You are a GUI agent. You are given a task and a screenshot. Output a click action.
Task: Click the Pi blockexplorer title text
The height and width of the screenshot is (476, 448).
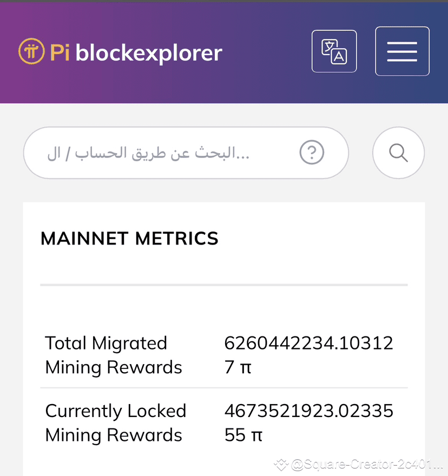(136, 53)
